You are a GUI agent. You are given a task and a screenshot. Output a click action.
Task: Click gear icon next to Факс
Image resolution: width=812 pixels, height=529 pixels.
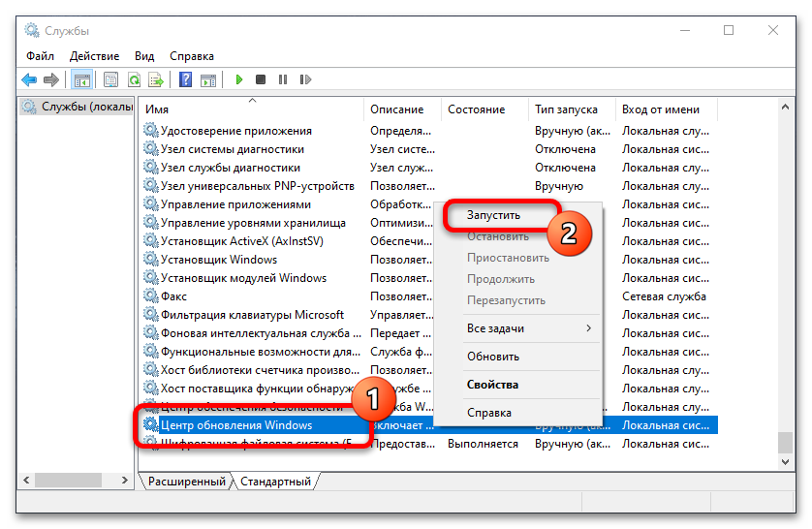tap(151, 296)
